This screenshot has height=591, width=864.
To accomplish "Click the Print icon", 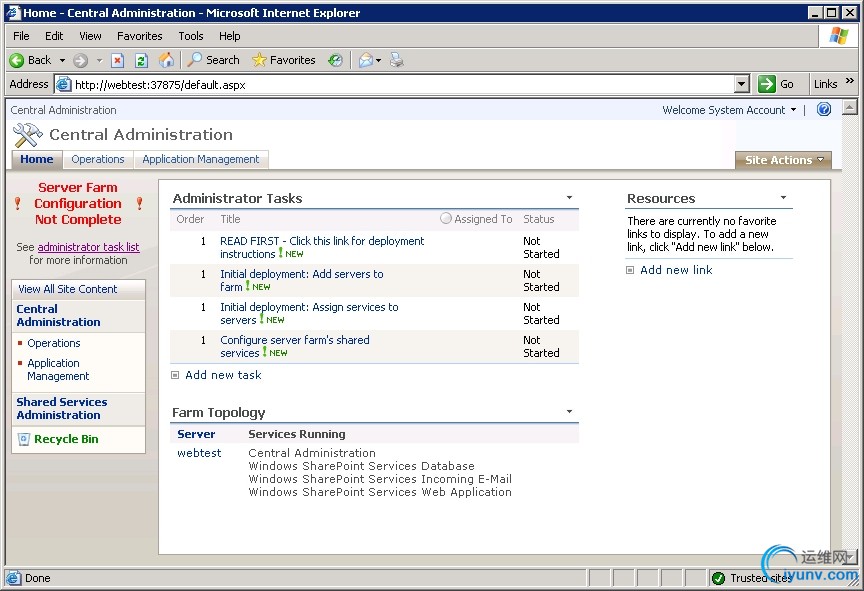I will click(x=397, y=60).
